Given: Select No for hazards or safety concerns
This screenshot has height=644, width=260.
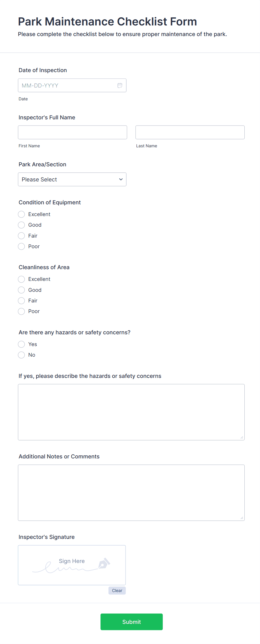Looking at the screenshot, I should pyautogui.click(x=21, y=355).
